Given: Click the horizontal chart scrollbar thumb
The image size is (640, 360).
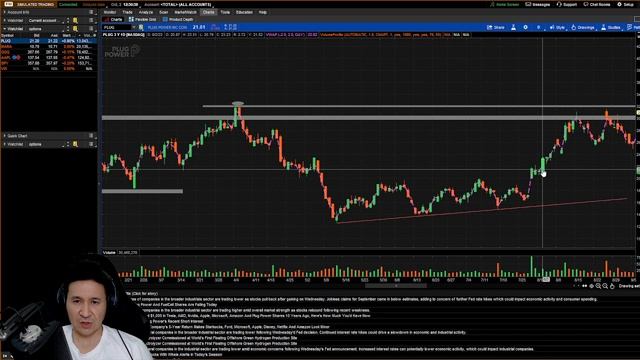Looking at the screenshot, I should (x=396, y=286).
